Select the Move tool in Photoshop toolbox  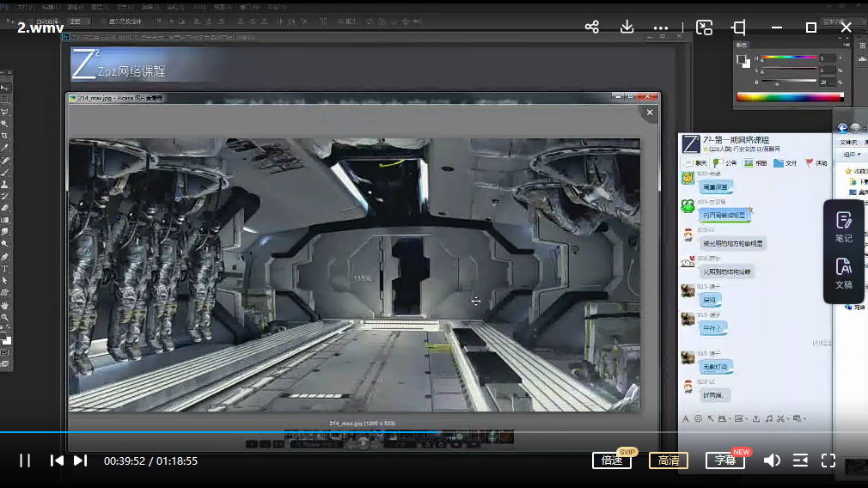[x=5, y=88]
